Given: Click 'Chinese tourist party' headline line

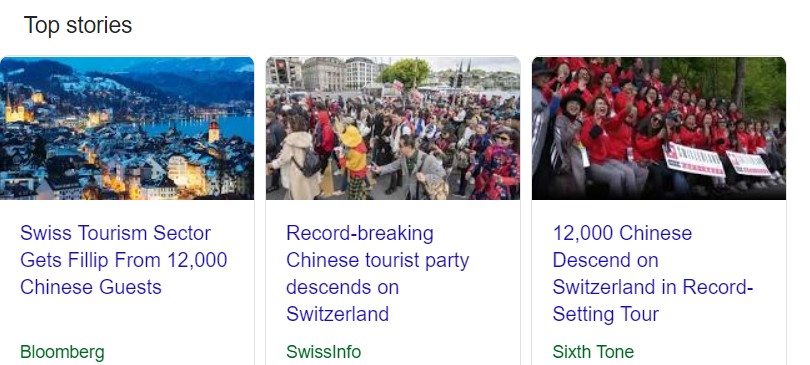Looking at the screenshot, I should click(378, 260).
